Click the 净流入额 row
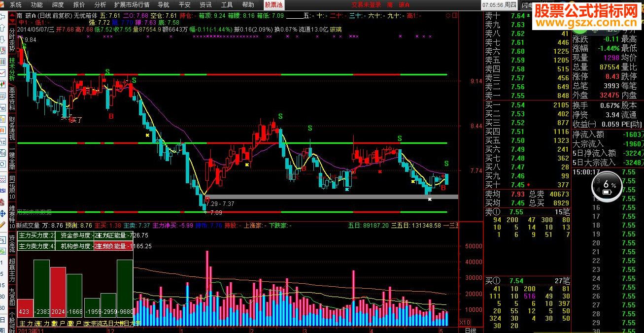Screen dimensions: 644x333 [x=608, y=134]
